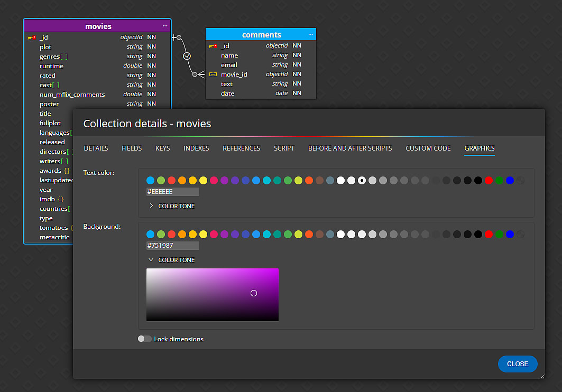Switch to the FIELDS tab
The width and height of the screenshot is (562, 392).
point(132,148)
